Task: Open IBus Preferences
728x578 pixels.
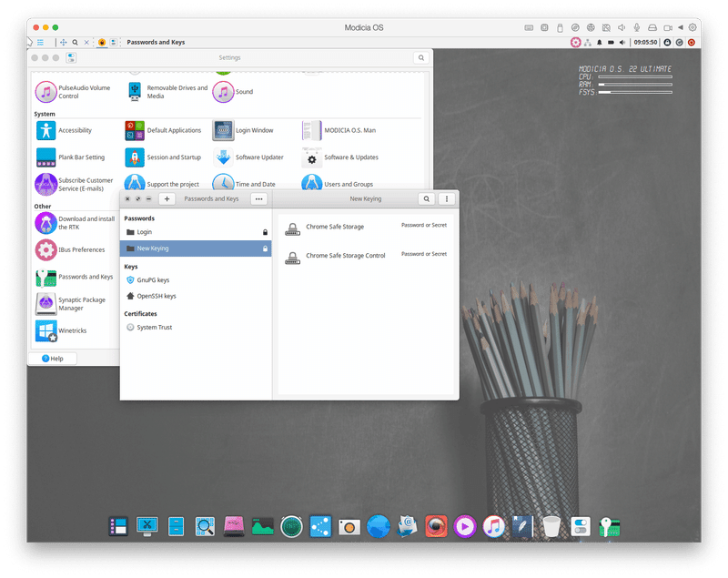Action: (x=47, y=249)
